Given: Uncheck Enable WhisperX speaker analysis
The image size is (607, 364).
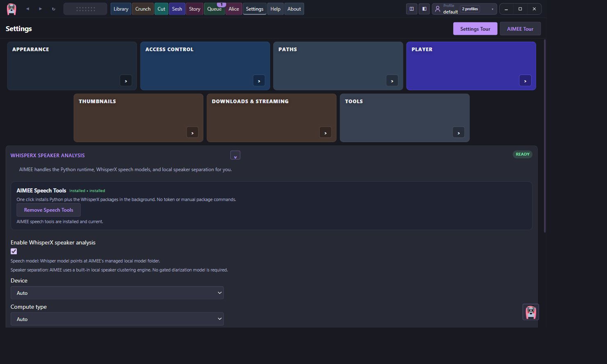Looking at the screenshot, I should [14, 251].
